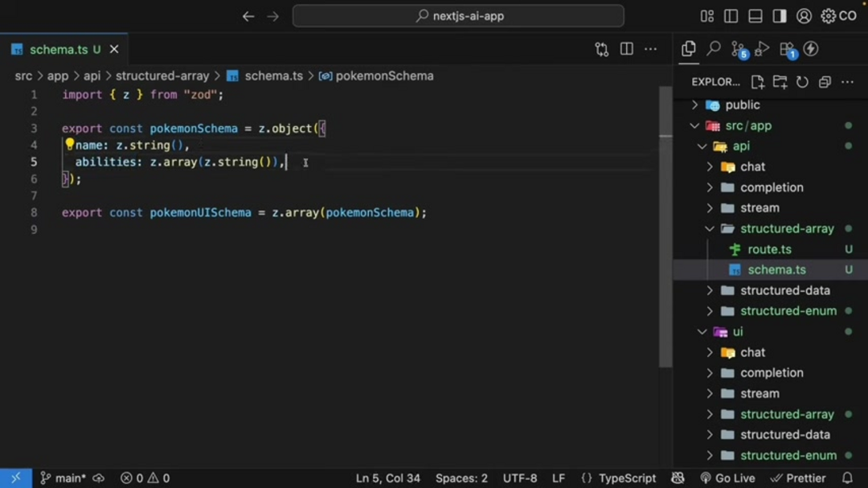The image size is (868, 488).
Task: Open the Extensions view
Action: pyautogui.click(x=788, y=49)
